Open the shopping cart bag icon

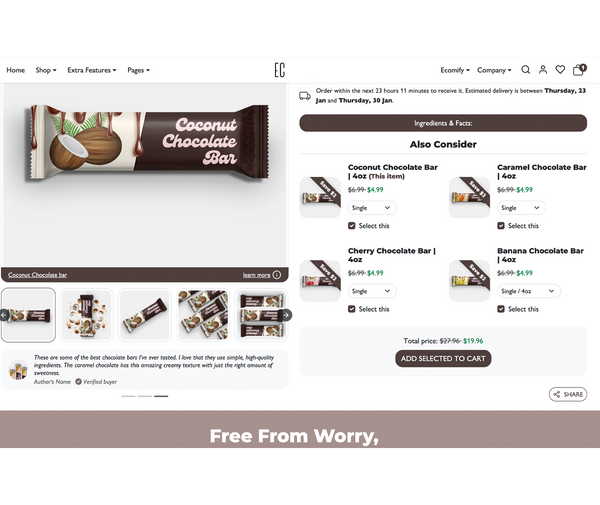pyautogui.click(x=579, y=69)
